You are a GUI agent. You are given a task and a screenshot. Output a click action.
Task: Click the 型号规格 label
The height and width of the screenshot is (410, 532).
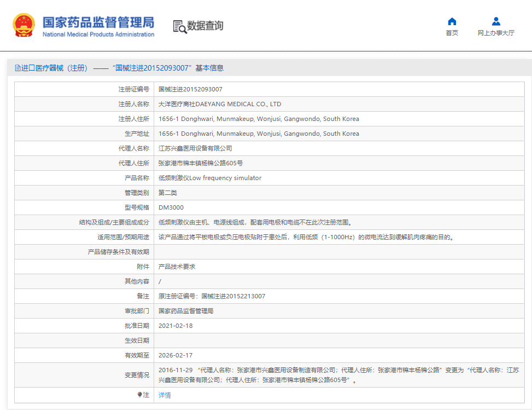(137, 207)
